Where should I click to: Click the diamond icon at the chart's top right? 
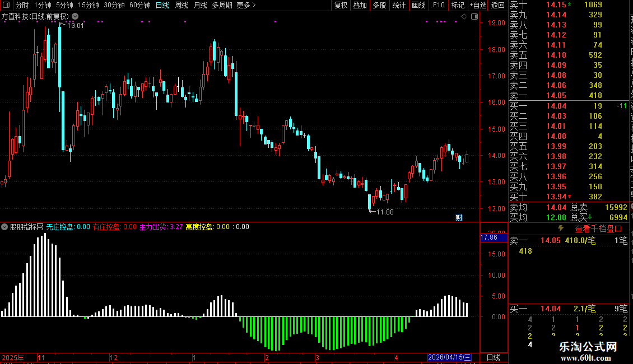[464, 17]
